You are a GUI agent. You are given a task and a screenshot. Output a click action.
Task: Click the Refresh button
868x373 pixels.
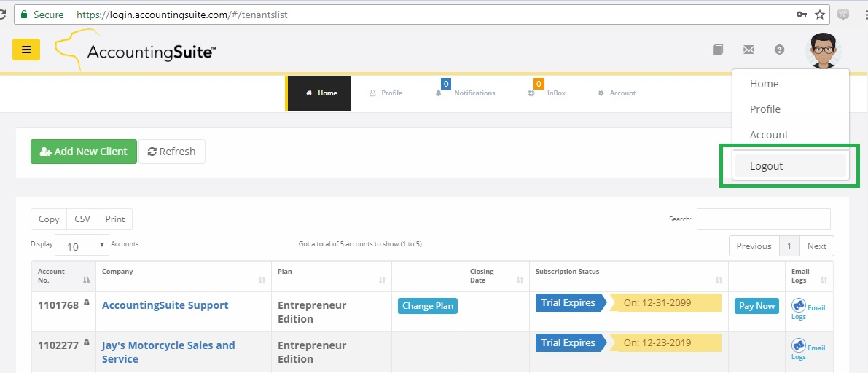click(x=171, y=152)
